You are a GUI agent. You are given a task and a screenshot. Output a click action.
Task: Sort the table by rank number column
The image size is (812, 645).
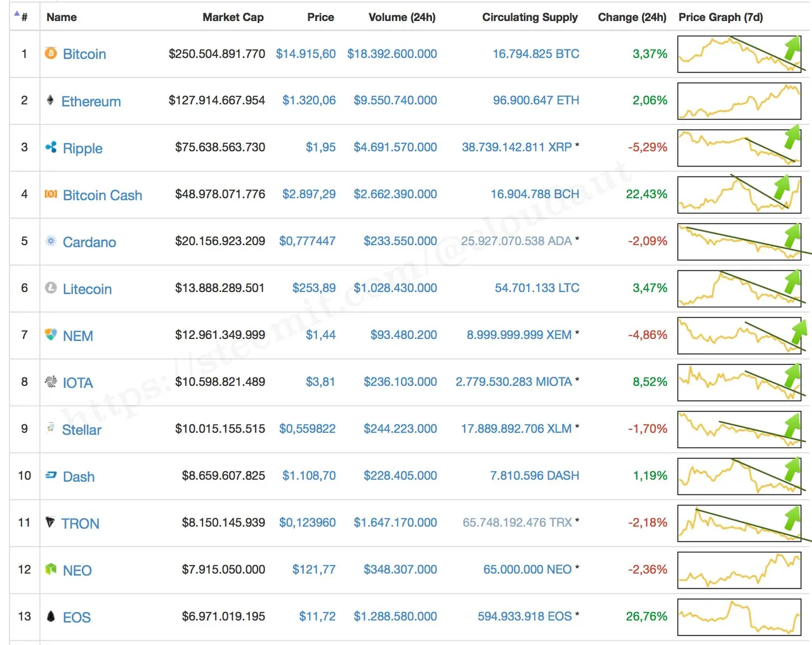tap(24, 17)
